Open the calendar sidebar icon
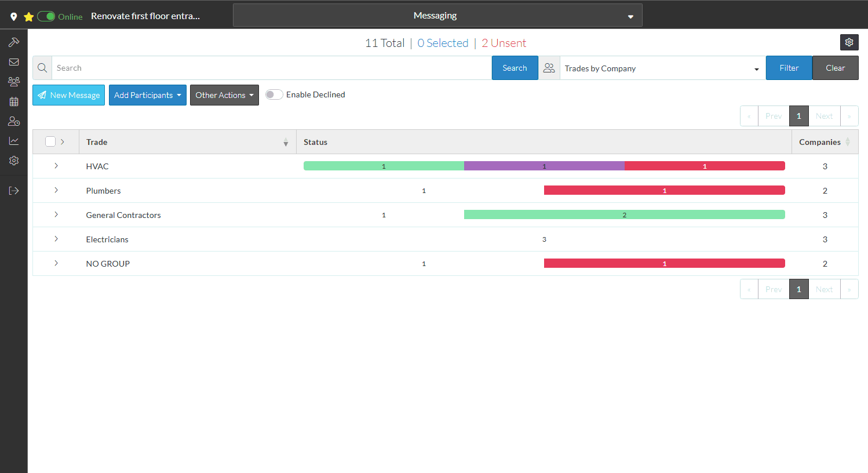The width and height of the screenshot is (868, 473). [x=14, y=101]
